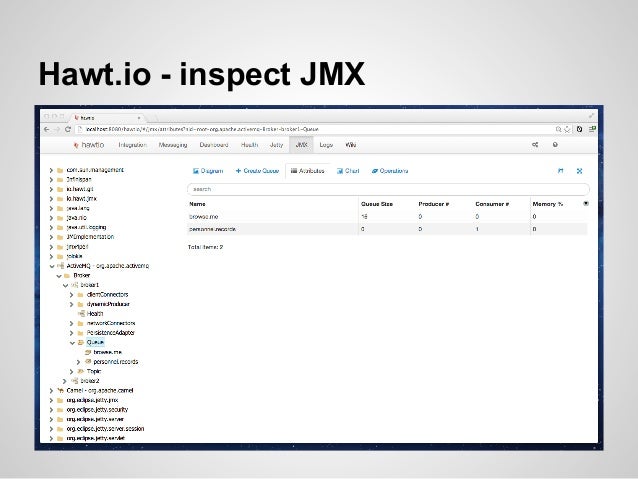Sort by Memory % column header
The height and width of the screenshot is (479, 638).
pyautogui.click(x=548, y=204)
